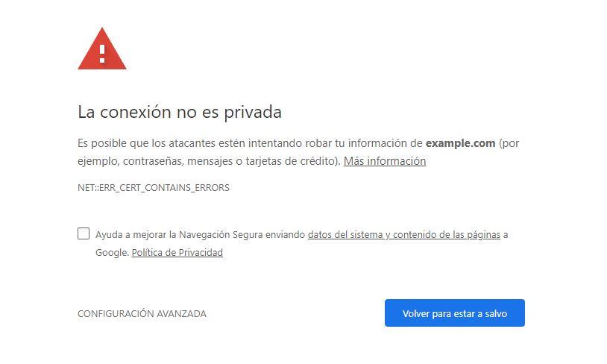
Task: Click the red warning triangle icon
Action: (x=102, y=48)
